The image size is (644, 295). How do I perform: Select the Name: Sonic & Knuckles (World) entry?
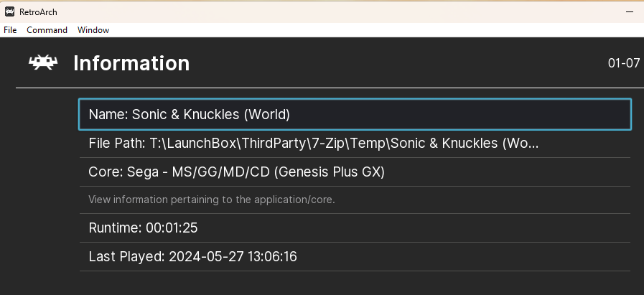tap(355, 114)
